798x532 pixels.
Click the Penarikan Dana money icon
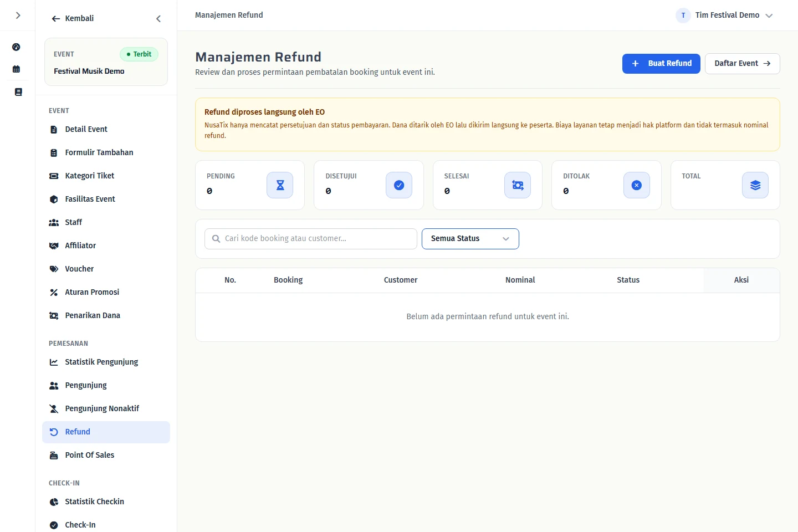tap(54, 316)
